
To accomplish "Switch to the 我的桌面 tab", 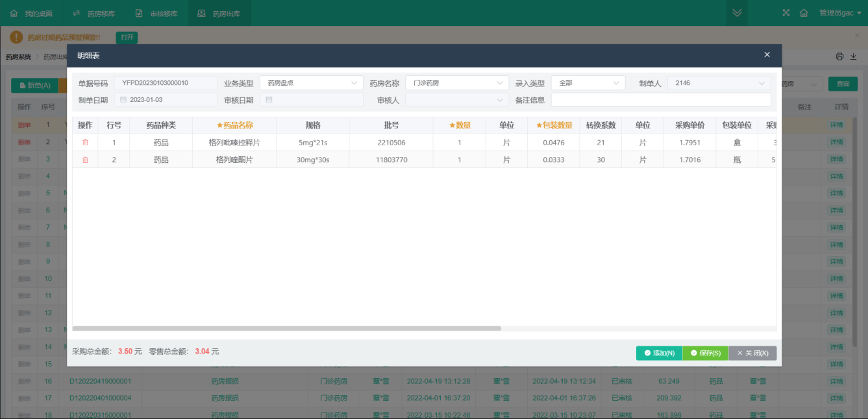I will coord(31,13).
